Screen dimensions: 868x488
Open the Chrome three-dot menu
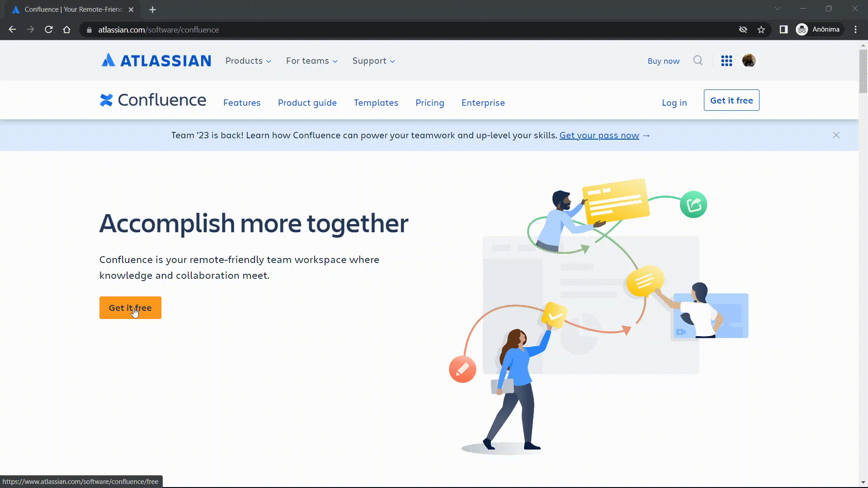pyautogui.click(x=855, y=29)
